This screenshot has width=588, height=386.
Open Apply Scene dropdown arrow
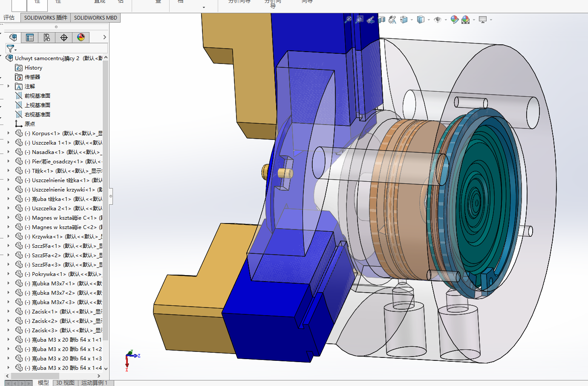tap(473, 20)
